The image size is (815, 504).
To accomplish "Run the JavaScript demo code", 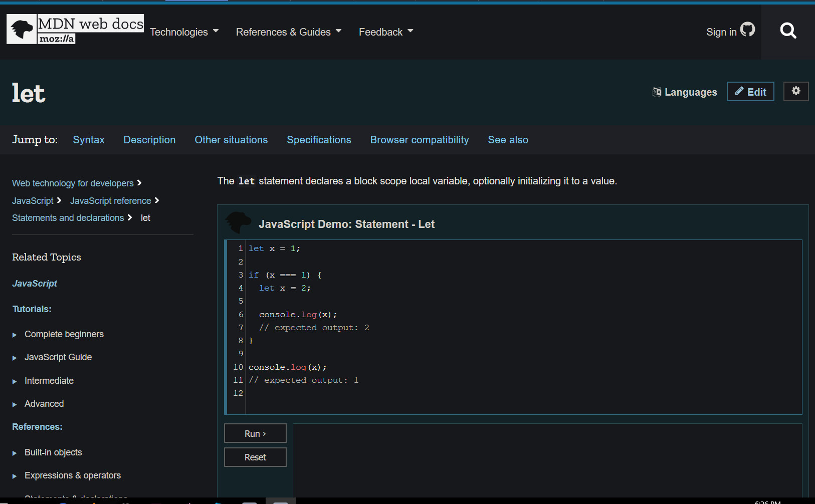I will (x=255, y=433).
